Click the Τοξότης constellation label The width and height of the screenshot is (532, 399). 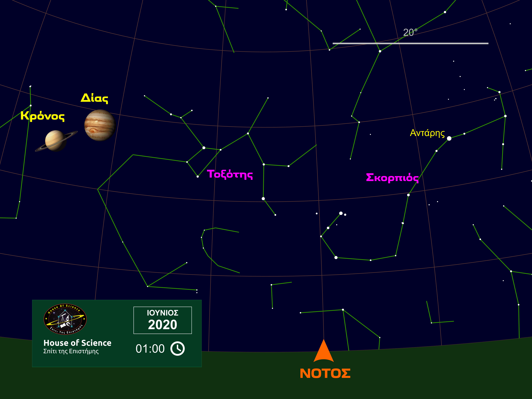click(230, 174)
